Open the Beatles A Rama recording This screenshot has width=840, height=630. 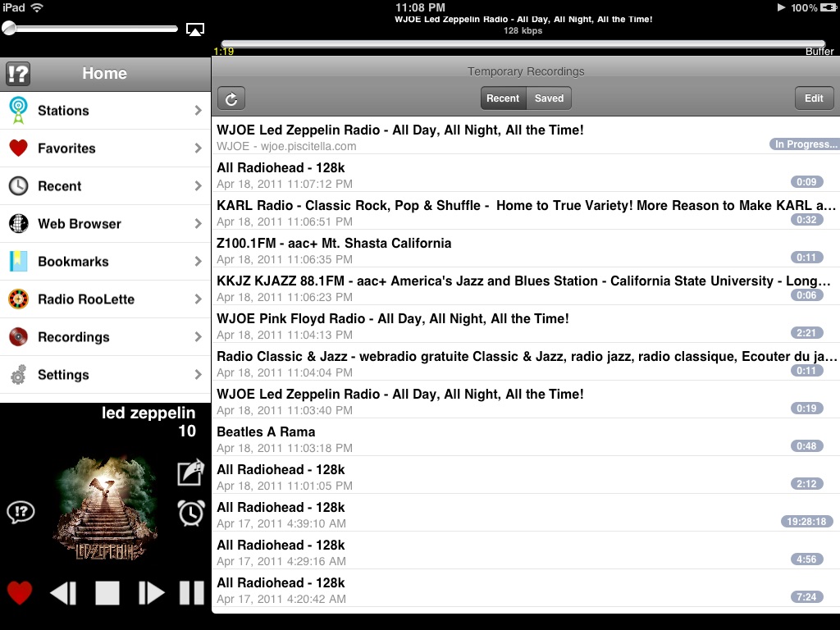(x=526, y=437)
